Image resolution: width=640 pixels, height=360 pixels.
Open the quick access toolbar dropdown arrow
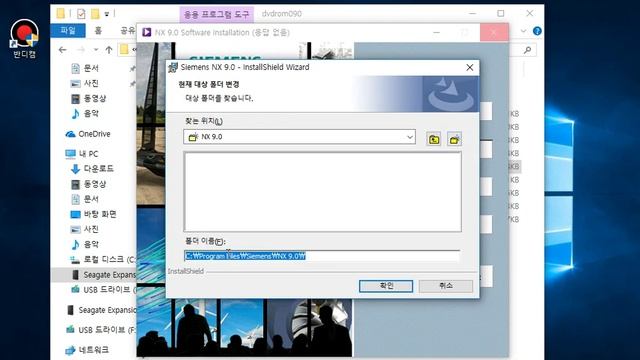pos(107,14)
